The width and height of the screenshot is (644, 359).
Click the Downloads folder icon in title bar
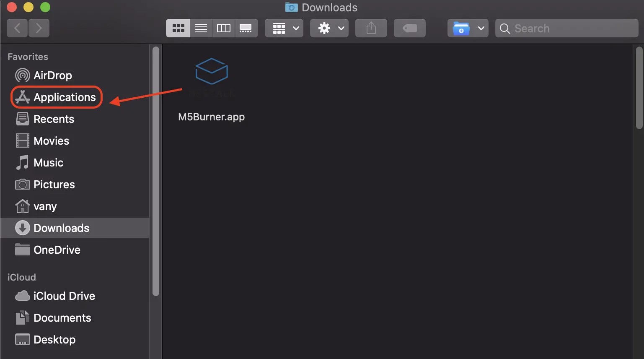coord(291,7)
